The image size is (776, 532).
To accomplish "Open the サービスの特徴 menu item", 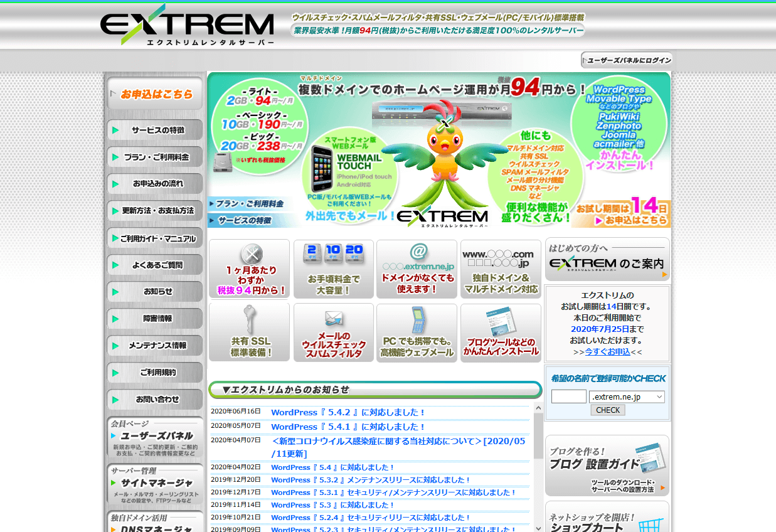I will (155, 130).
